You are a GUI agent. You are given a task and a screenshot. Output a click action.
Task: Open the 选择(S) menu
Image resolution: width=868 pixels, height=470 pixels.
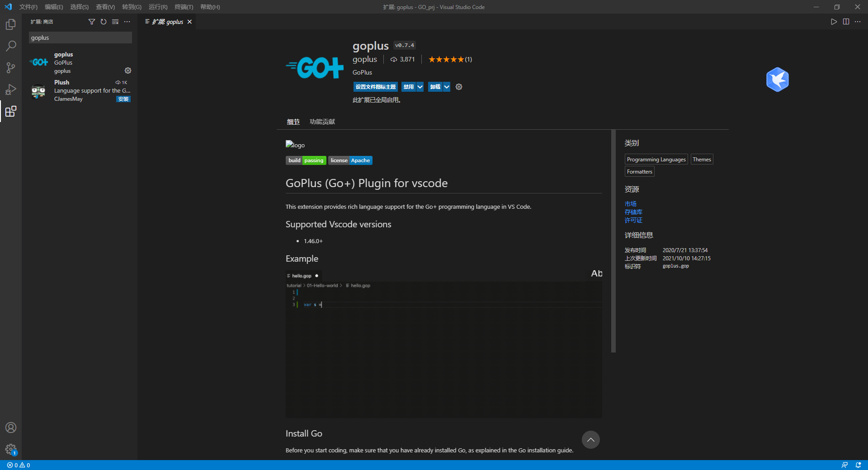(x=79, y=7)
